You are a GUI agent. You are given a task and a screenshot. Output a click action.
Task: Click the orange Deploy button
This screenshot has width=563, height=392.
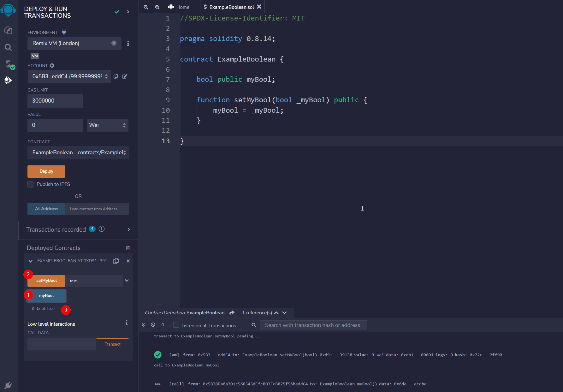[x=46, y=171]
